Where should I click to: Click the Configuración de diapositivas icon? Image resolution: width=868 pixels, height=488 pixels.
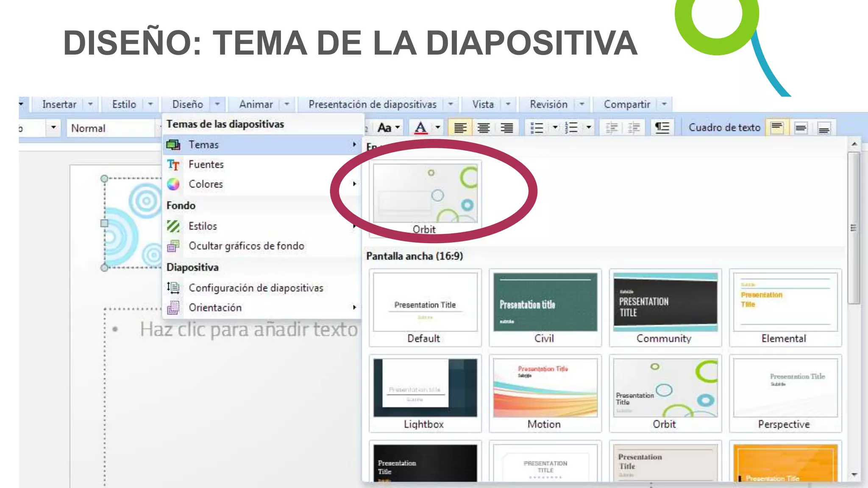[x=173, y=288]
